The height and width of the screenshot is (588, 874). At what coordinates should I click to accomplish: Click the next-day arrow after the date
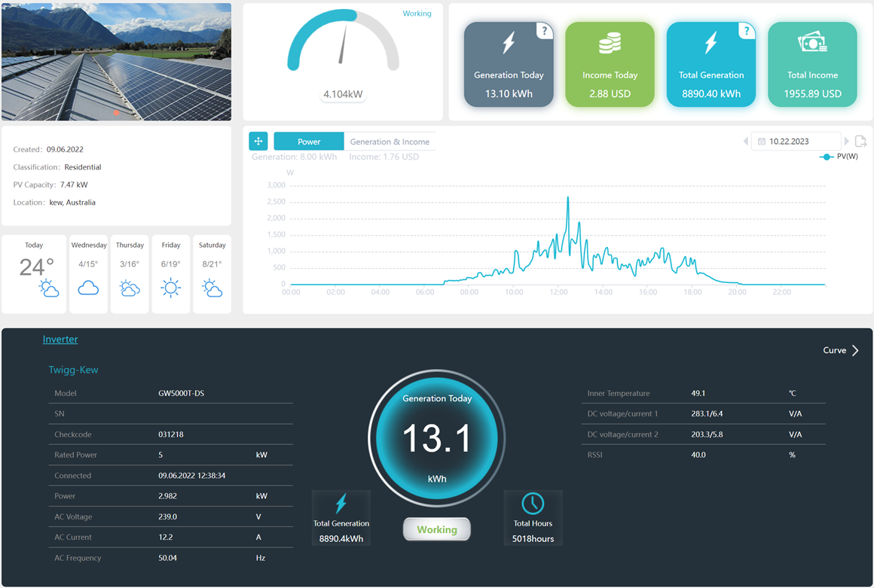(x=847, y=141)
